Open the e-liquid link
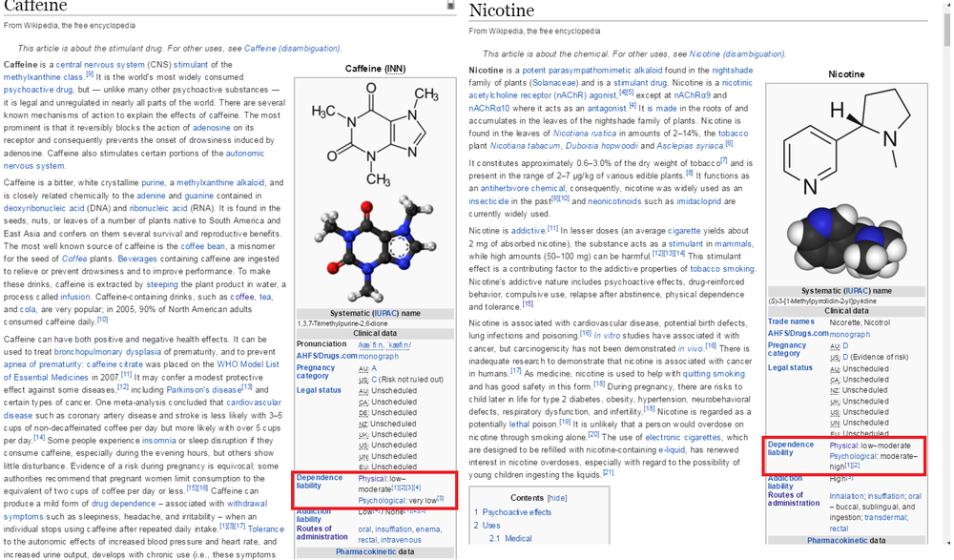This screenshot has width=954, height=560. pyautogui.click(x=671, y=450)
